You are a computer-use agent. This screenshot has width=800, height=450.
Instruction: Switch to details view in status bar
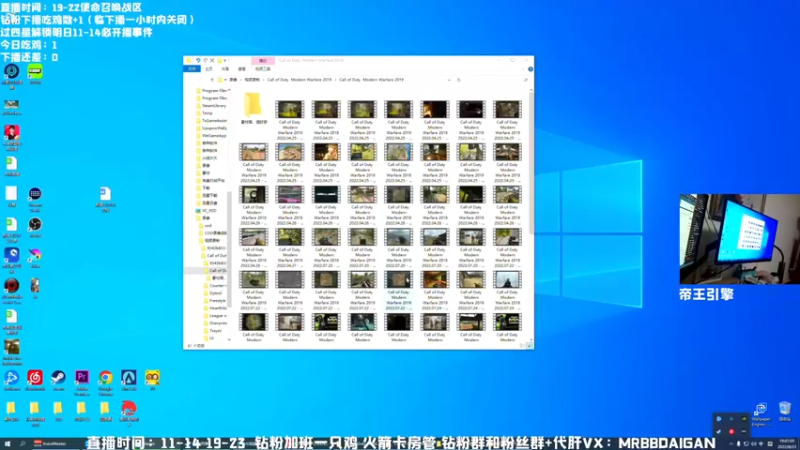pos(522,346)
